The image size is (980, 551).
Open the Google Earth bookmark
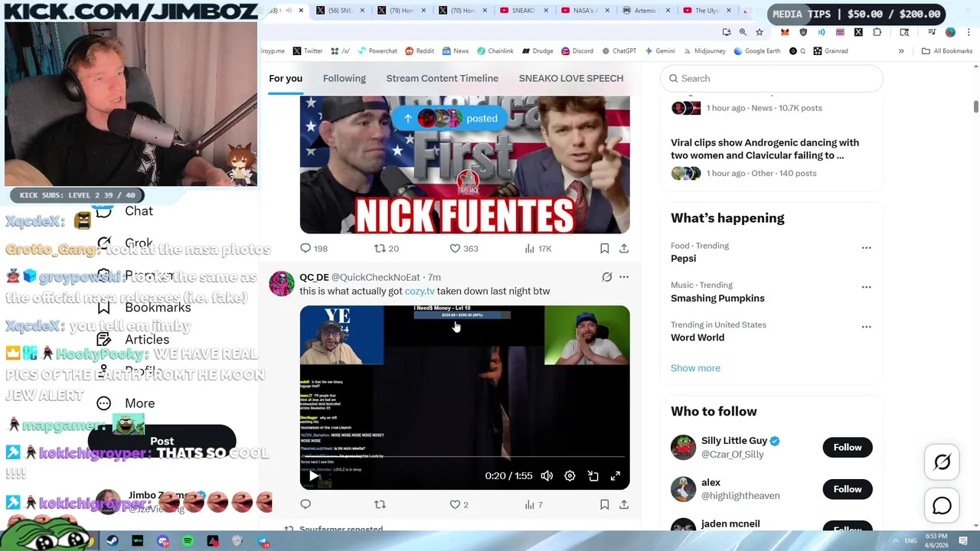tap(756, 51)
